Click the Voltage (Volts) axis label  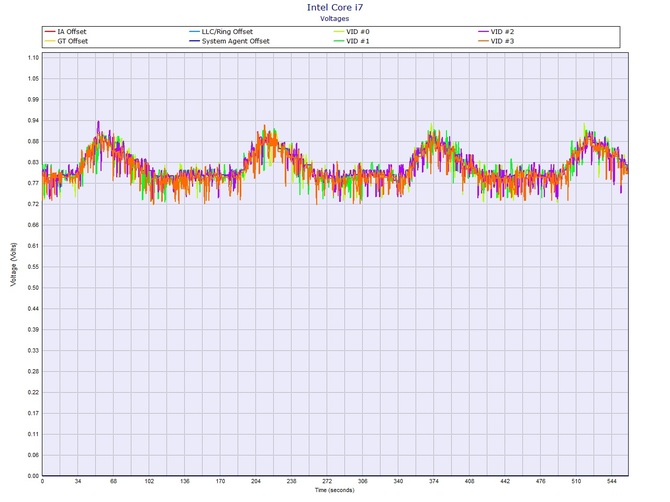pyautogui.click(x=14, y=264)
